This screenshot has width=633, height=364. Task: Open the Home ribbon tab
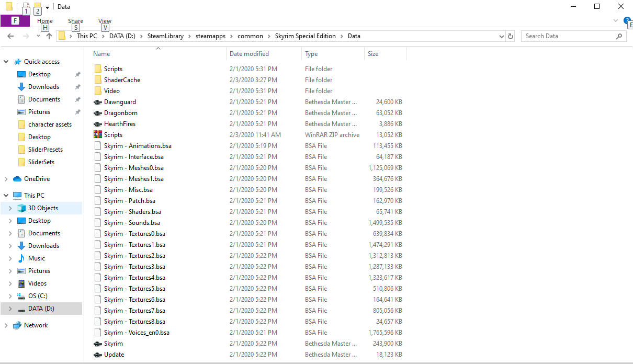45,21
